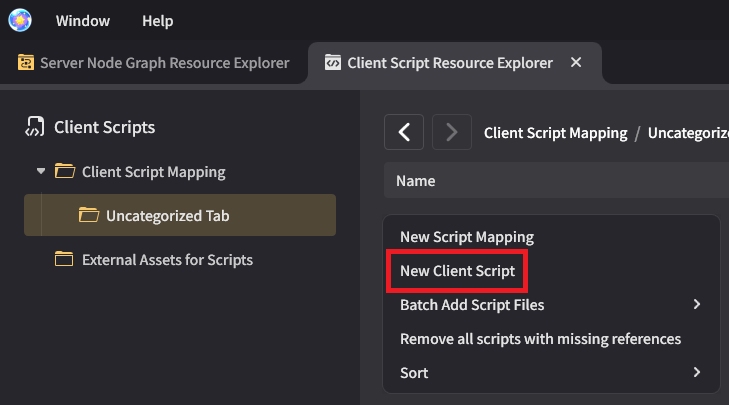The width and height of the screenshot is (729, 405).
Task: Expand the Sort submenu arrow
Action: [696, 372]
